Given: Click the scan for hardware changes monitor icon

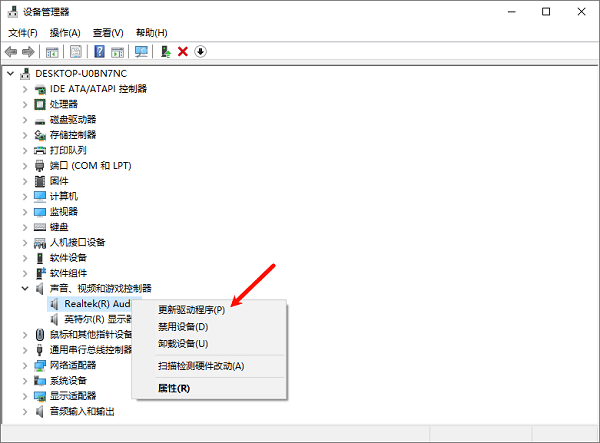Looking at the screenshot, I should [141, 51].
